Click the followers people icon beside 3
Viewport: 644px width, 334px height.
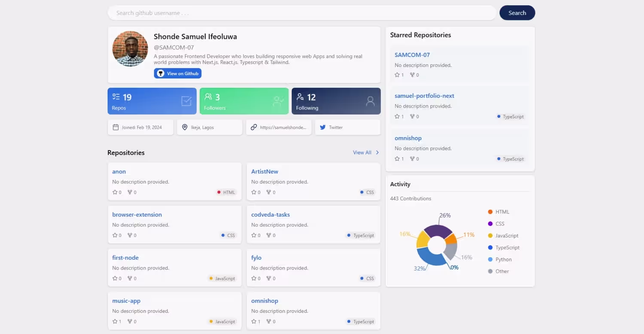(208, 97)
